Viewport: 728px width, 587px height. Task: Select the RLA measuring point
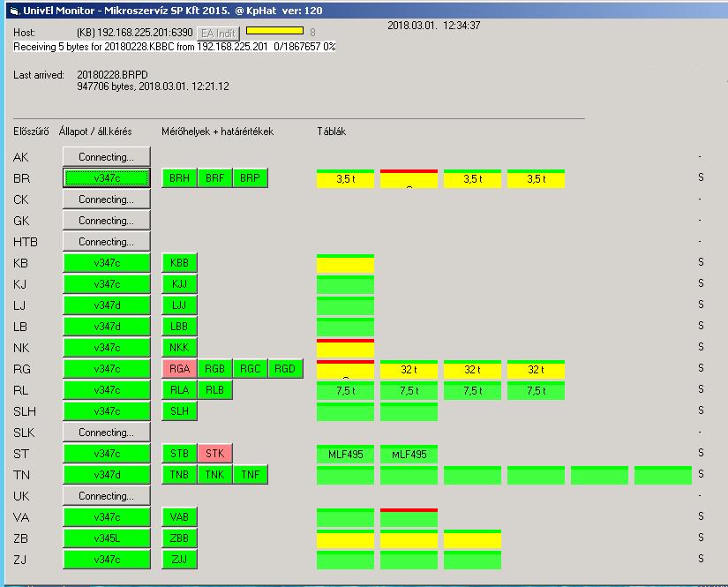tap(179, 390)
